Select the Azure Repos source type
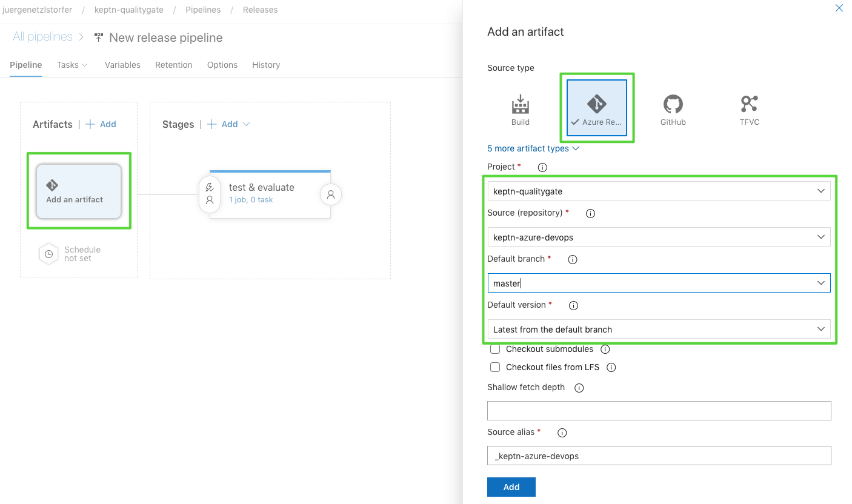This screenshot has height=504, width=852. (x=596, y=108)
